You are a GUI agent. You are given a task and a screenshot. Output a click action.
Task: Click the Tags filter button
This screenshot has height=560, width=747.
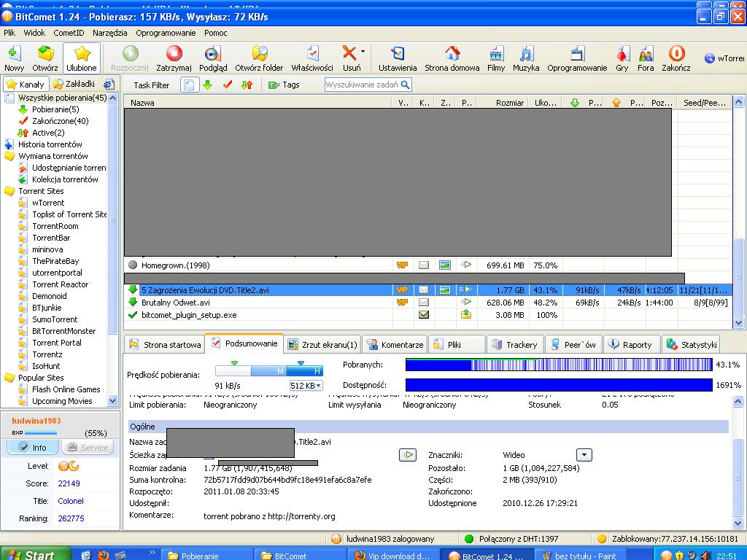284,85
